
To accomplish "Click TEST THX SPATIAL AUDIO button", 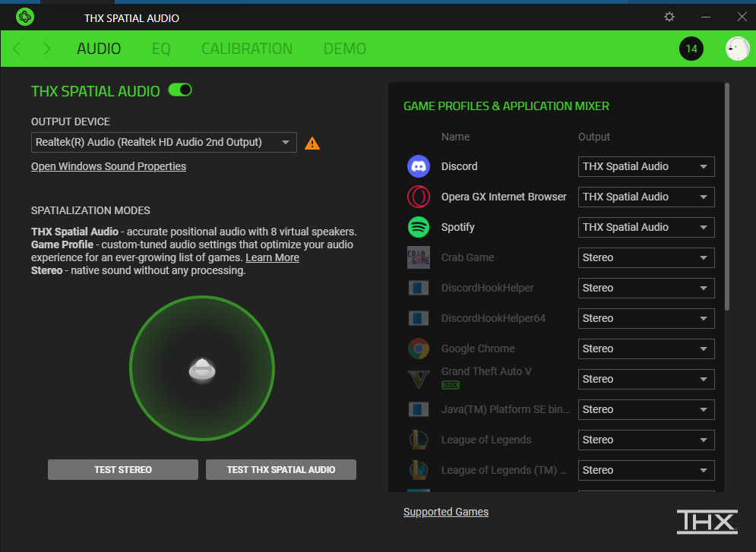I will pos(281,470).
